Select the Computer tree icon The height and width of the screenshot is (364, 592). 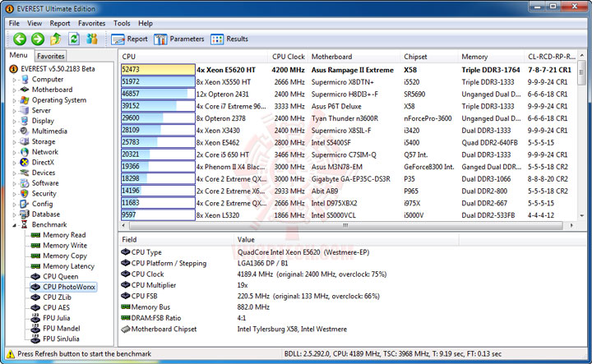pyautogui.click(x=25, y=79)
